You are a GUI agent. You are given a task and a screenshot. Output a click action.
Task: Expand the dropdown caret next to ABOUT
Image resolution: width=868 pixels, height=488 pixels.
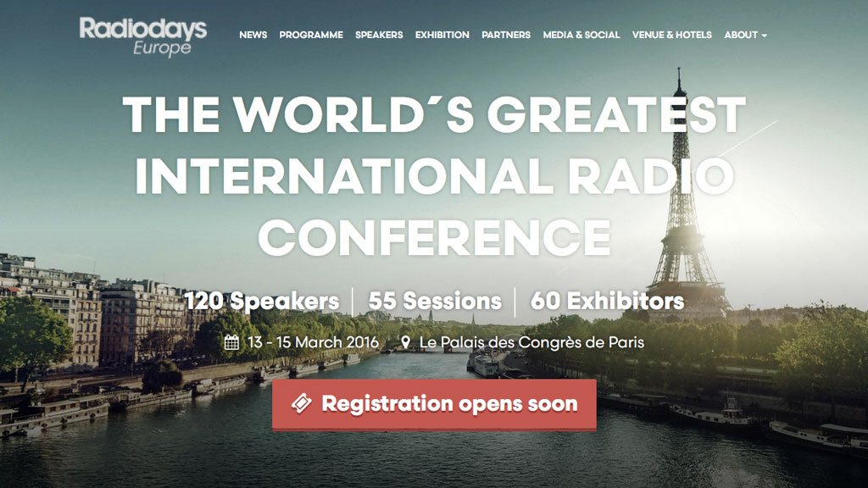765,36
